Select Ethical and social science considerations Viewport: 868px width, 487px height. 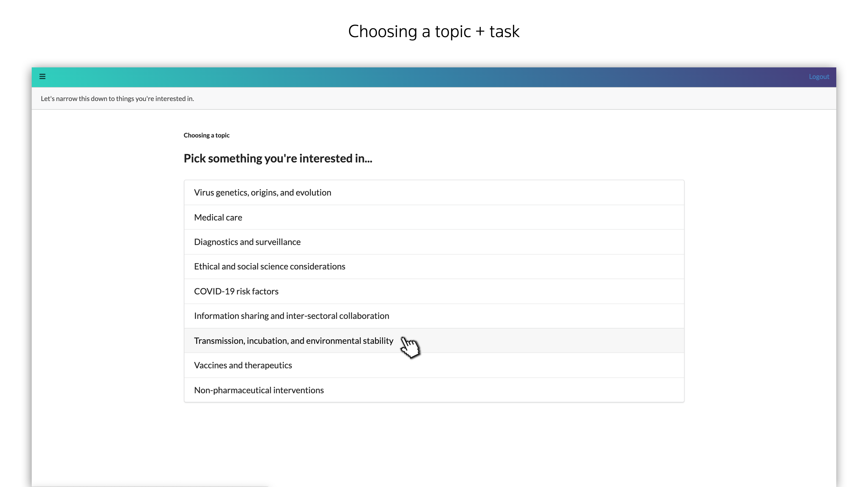coord(270,267)
